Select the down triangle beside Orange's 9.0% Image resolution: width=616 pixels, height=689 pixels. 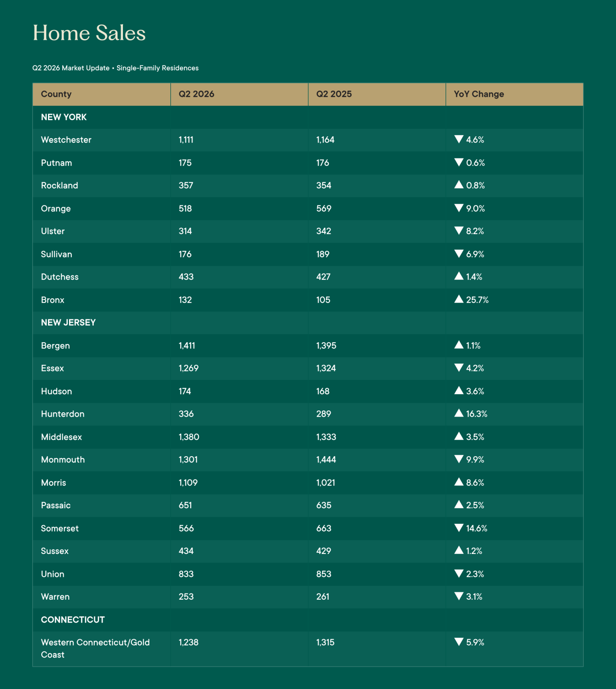coord(459,208)
